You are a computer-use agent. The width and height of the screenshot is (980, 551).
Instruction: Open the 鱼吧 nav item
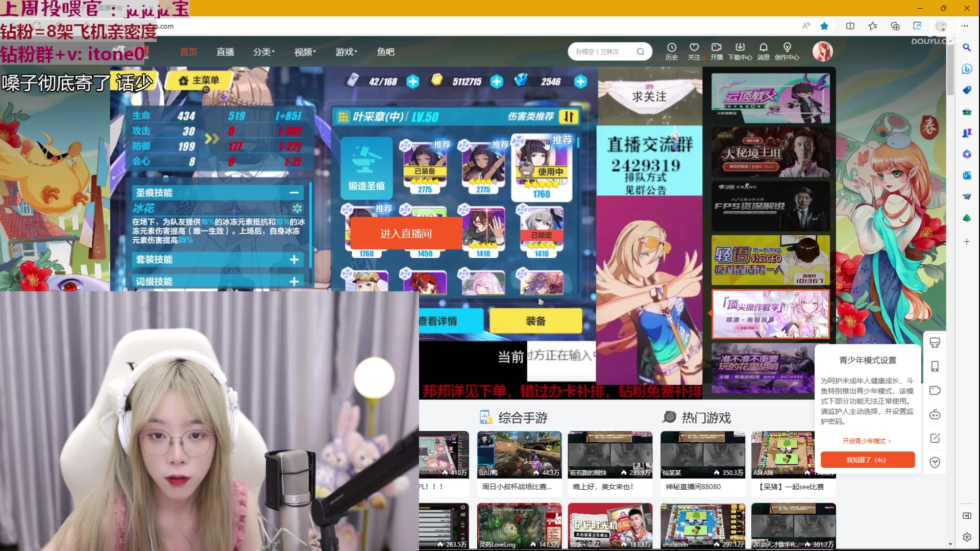tap(385, 52)
